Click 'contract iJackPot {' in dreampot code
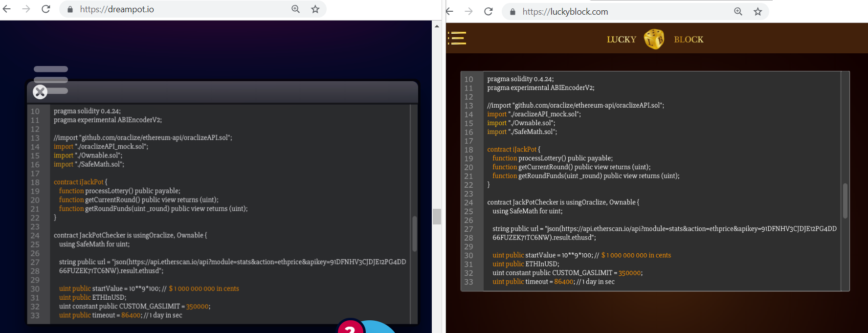The height and width of the screenshot is (333, 868). point(81,182)
